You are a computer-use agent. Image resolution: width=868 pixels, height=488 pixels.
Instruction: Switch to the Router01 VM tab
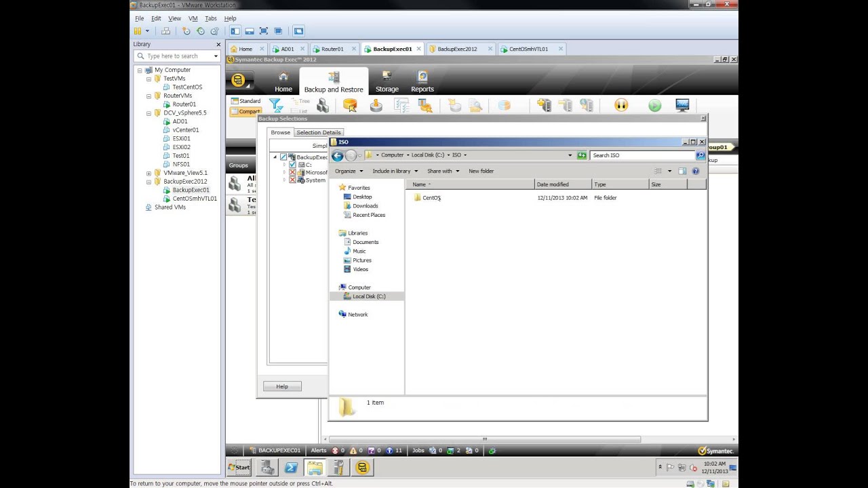pyautogui.click(x=332, y=49)
